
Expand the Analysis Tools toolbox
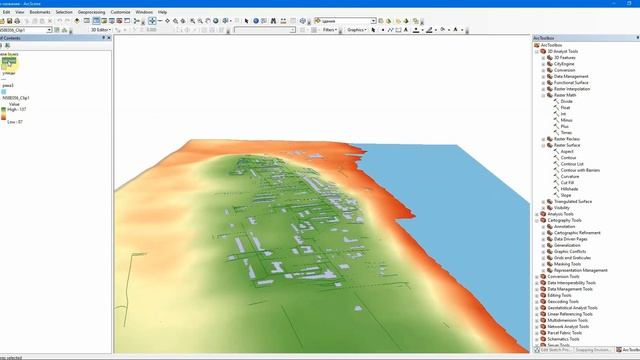click(537, 214)
